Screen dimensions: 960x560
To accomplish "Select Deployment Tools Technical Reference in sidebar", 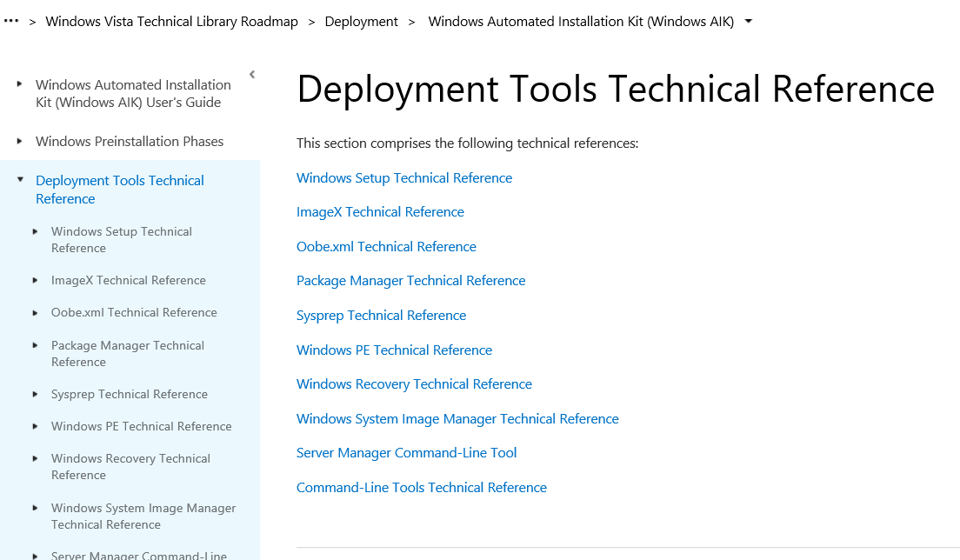I will click(x=119, y=190).
